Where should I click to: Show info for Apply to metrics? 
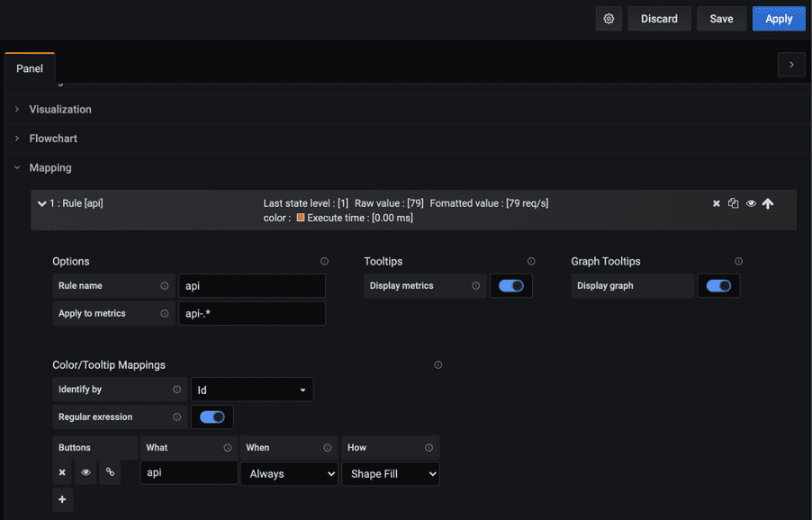tap(165, 313)
